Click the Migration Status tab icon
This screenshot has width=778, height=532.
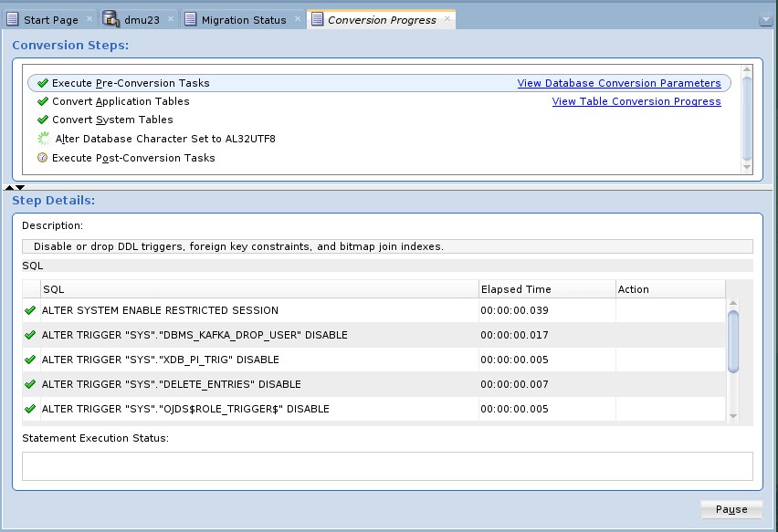[190, 19]
